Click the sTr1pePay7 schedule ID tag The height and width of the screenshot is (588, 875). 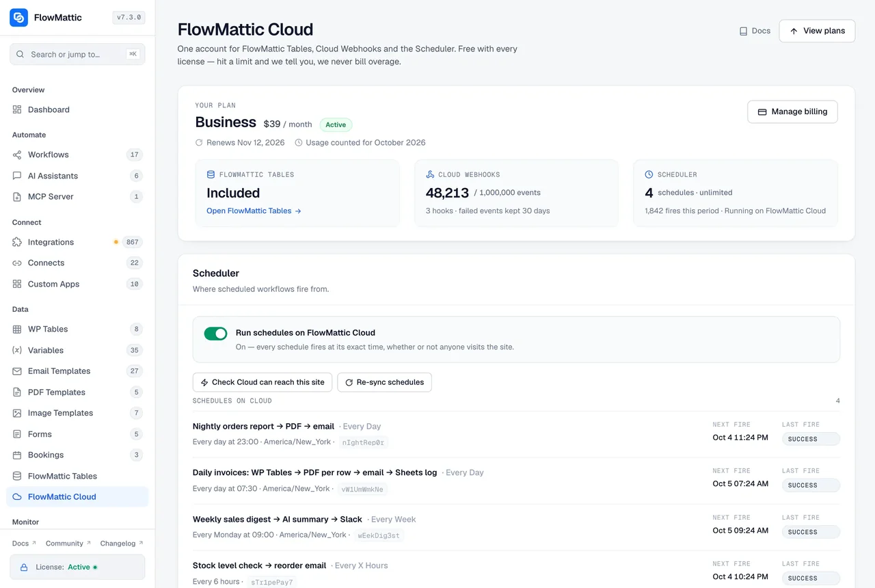click(272, 583)
